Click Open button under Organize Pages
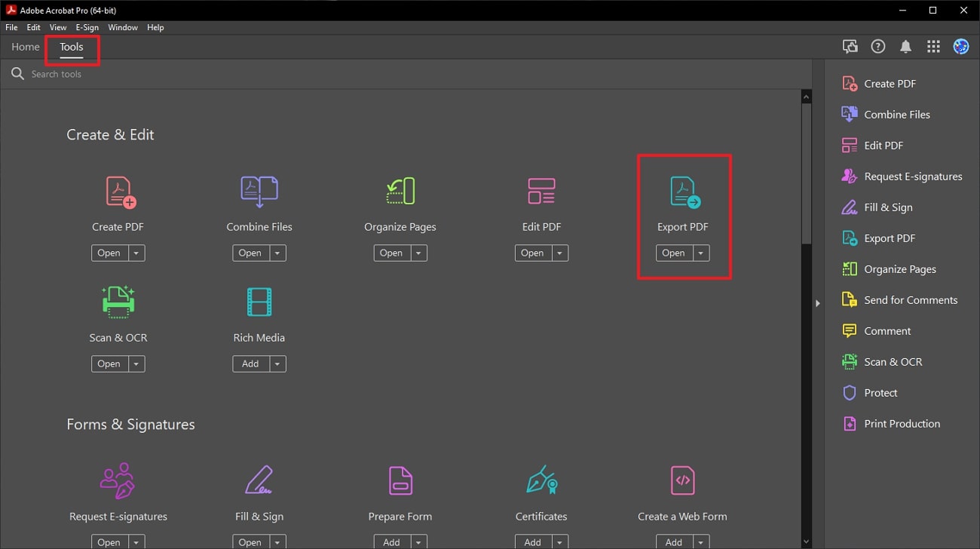This screenshot has width=980, height=549. click(x=391, y=253)
